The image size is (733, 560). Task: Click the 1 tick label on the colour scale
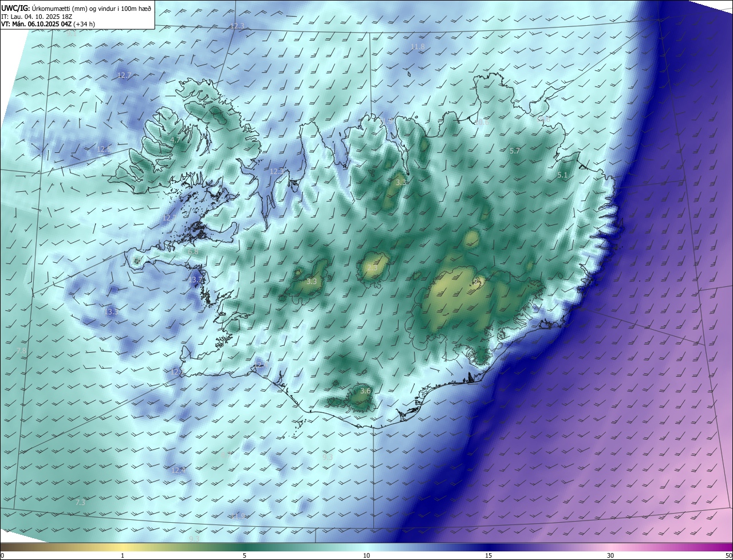click(123, 555)
